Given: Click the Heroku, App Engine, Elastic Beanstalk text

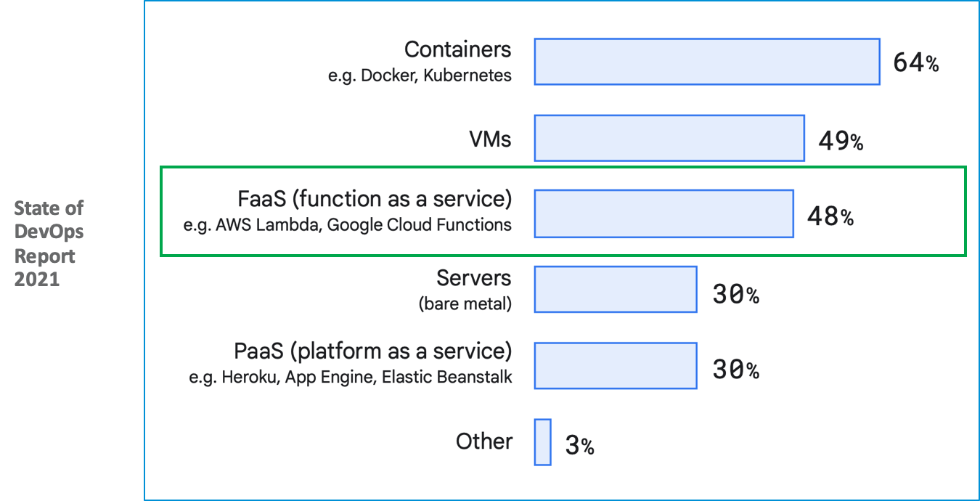Looking at the screenshot, I should click(348, 377).
